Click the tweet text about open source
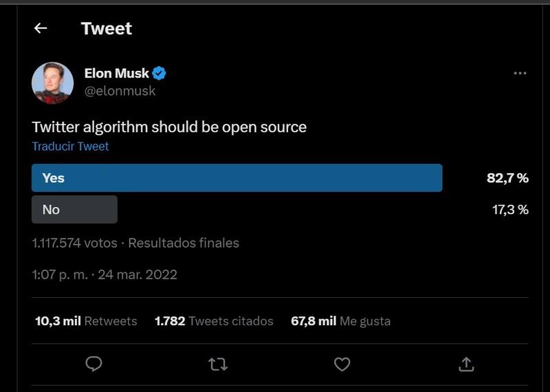 click(169, 127)
